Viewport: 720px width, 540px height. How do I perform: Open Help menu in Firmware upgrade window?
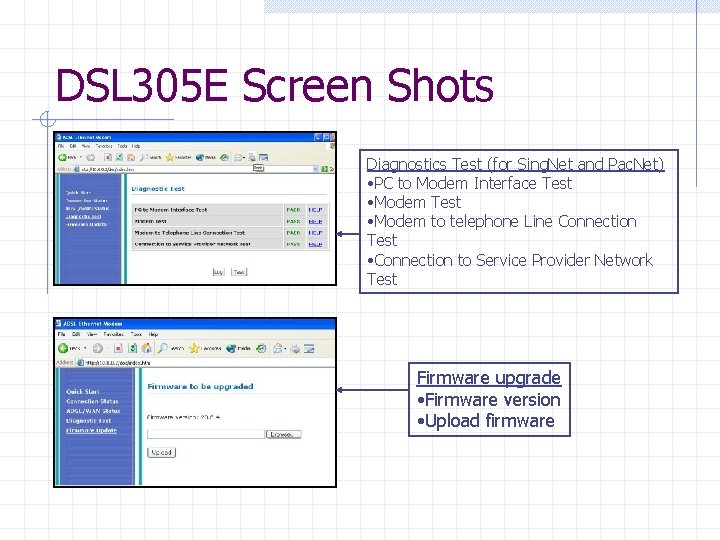(153, 334)
